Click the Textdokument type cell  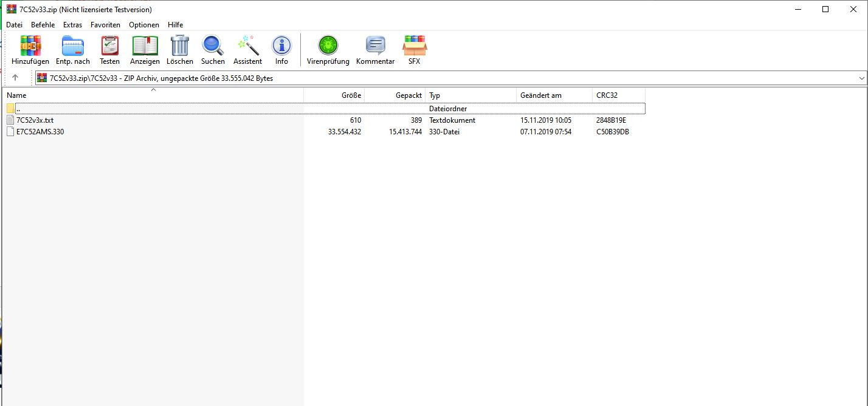click(452, 120)
